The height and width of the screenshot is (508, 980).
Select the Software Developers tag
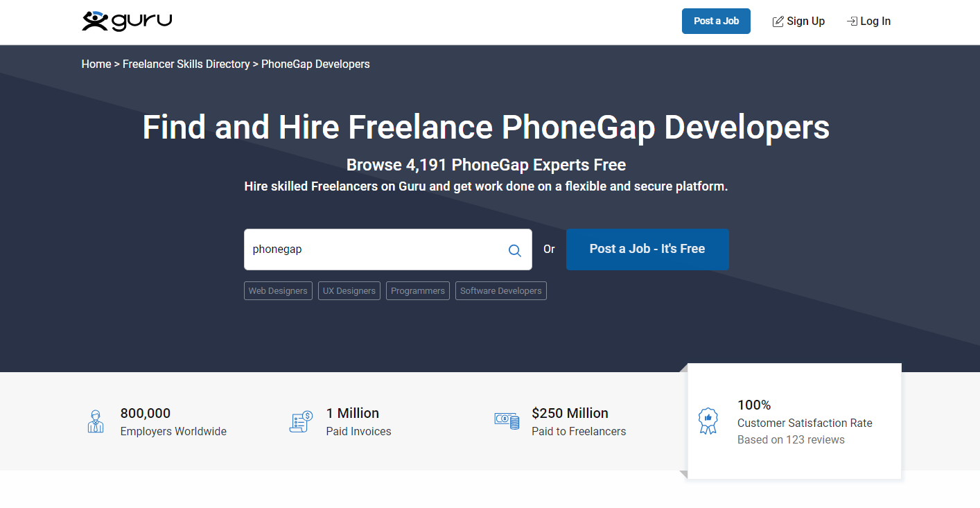[x=500, y=291]
